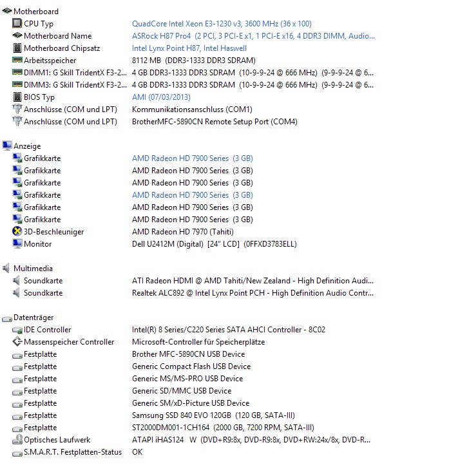Click Generic MS/MS-PRO USB Device text
The height and width of the screenshot is (465, 476).
pos(187,379)
